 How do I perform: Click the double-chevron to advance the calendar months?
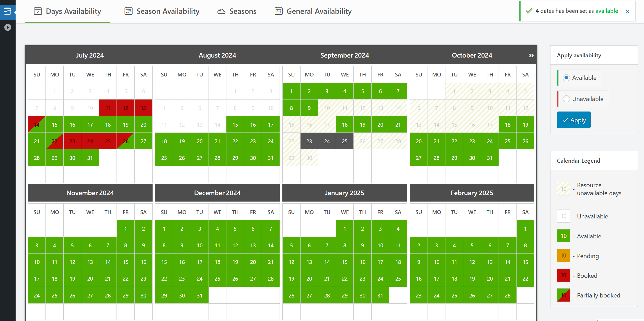pos(531,55)
